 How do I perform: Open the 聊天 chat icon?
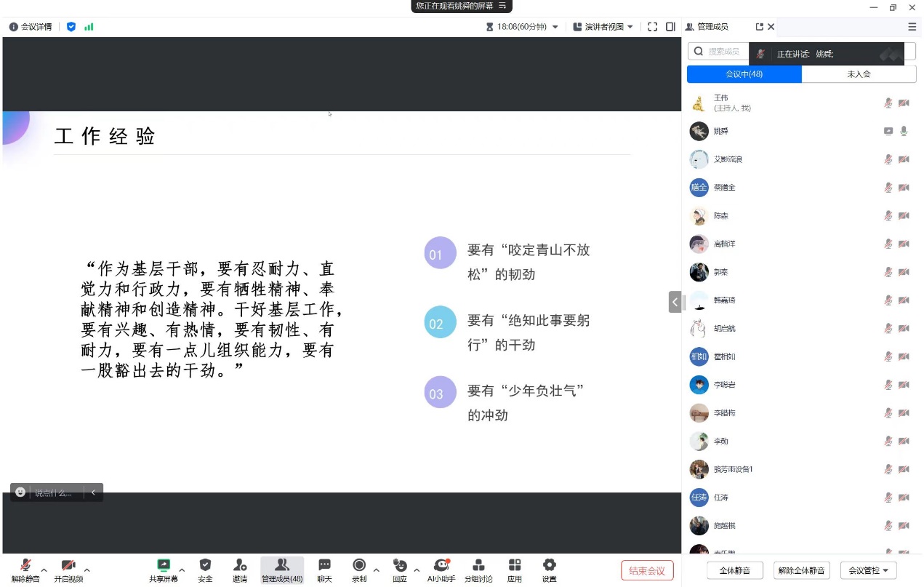coord(324,566)
